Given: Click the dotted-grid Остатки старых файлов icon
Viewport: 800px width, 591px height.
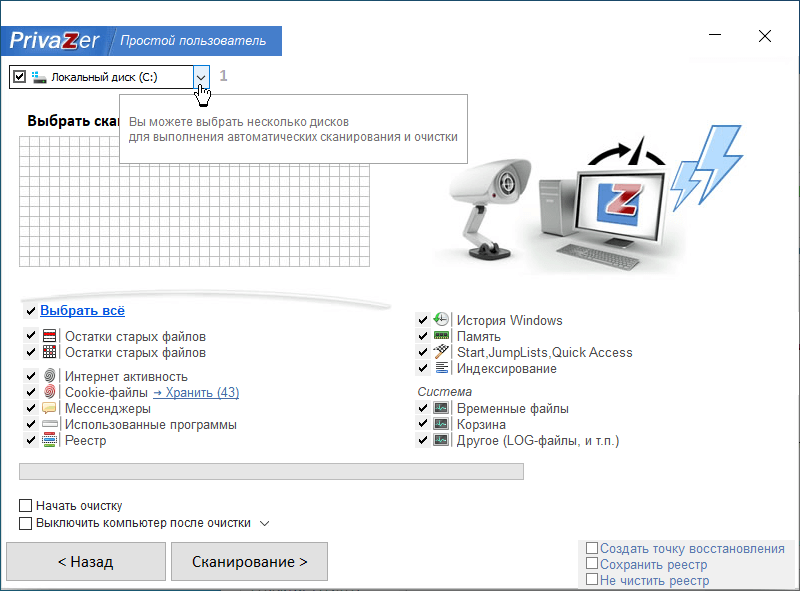Looking at the screenshot, I should [x=49, y=352].
